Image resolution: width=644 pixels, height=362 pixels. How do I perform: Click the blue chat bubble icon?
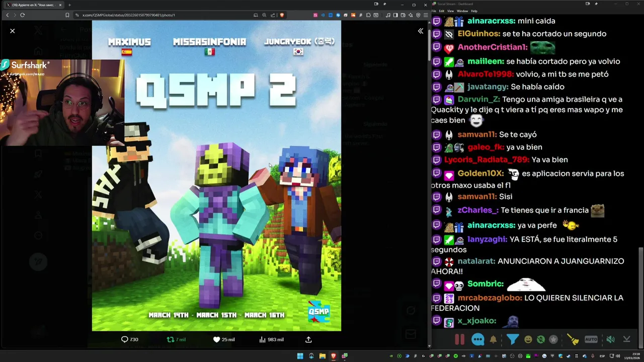point(477,339)
